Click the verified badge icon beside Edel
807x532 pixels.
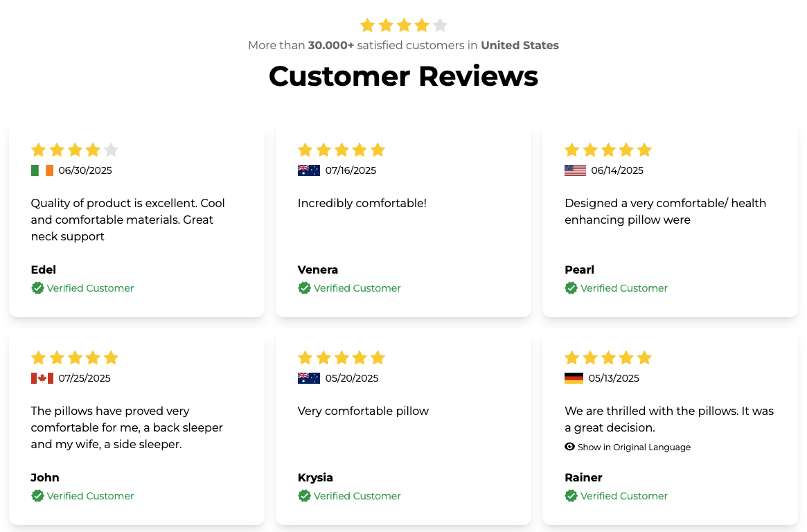click(37, 288)
